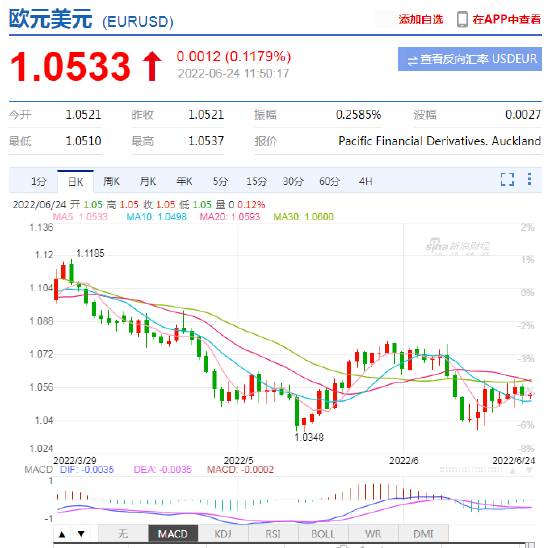550x548 pixels.
Task: Switch indicator to KDJ
Action: [x=223, y=534]
